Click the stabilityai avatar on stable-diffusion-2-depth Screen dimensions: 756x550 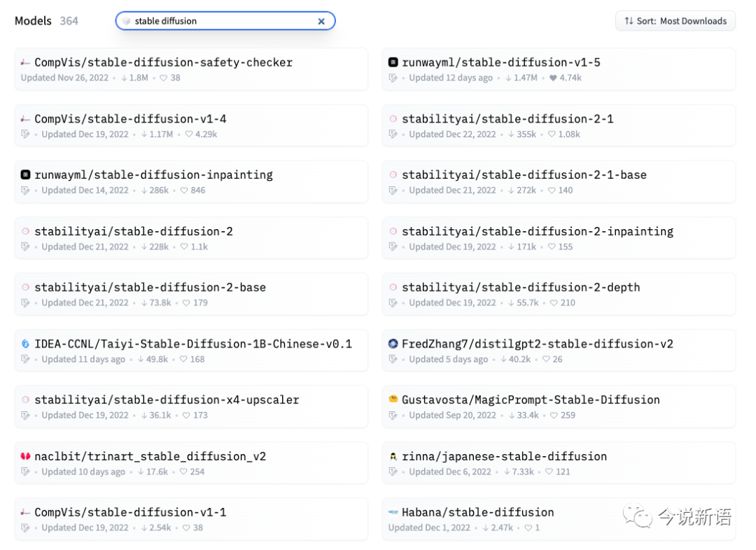point(393,287)
